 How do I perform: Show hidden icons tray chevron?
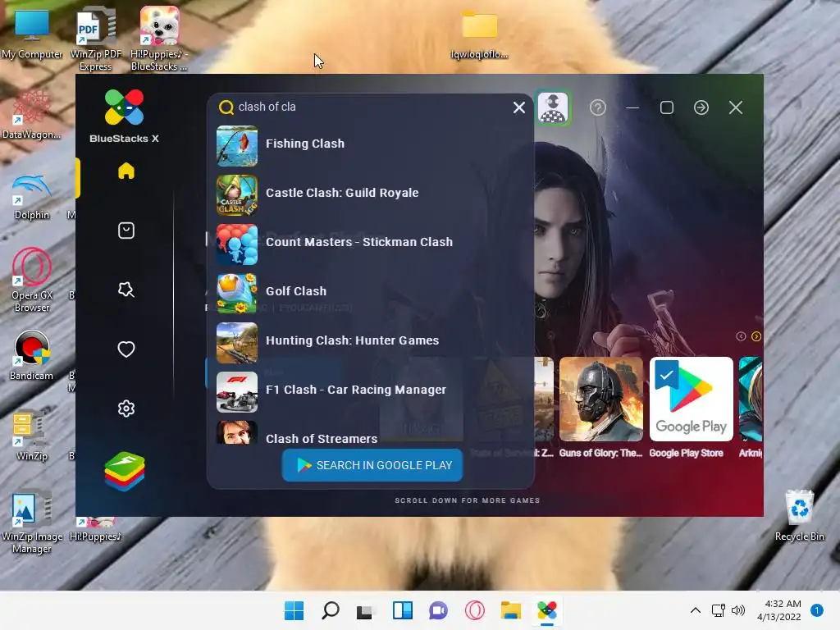(696, 610)
